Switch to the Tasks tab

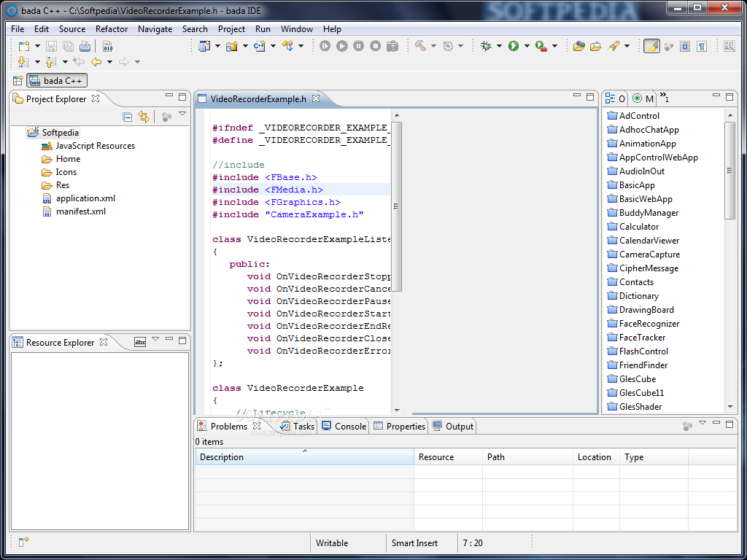tap(298, 426)
